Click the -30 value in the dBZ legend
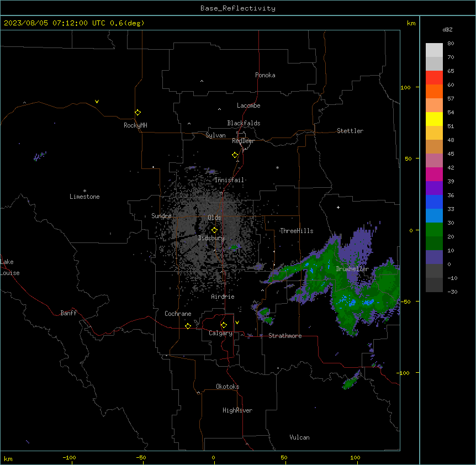Screen dimensions: 476x465 click(452, 292)
